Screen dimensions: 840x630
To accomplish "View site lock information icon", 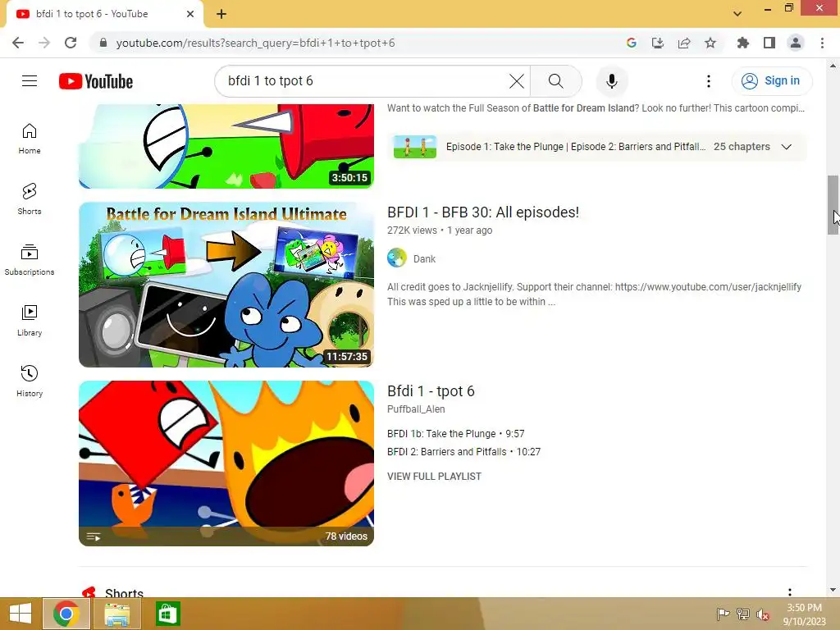I will [103, 43].
